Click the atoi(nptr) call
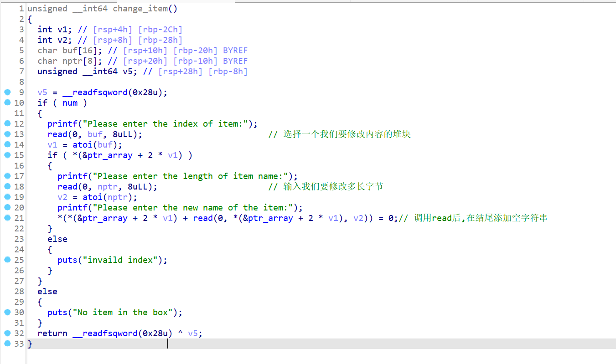 [x=108, y=197]
